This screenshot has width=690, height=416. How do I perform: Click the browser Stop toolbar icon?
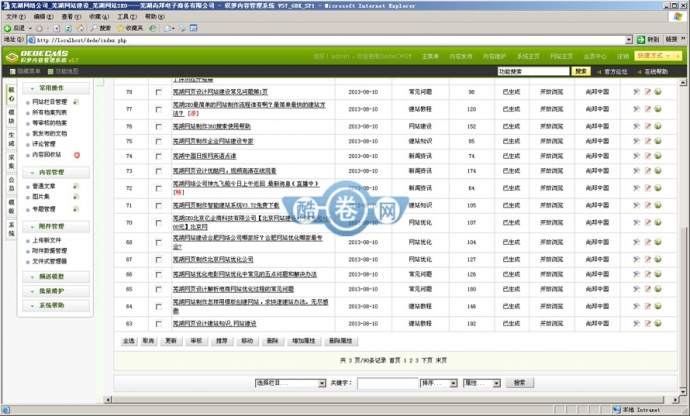57,28
